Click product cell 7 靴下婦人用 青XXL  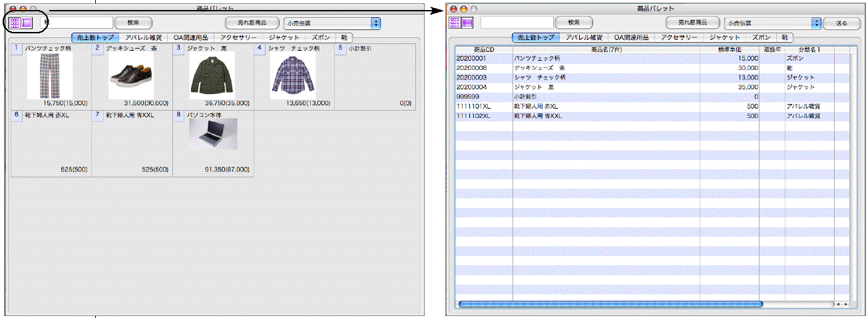click(x=132, y=143)
